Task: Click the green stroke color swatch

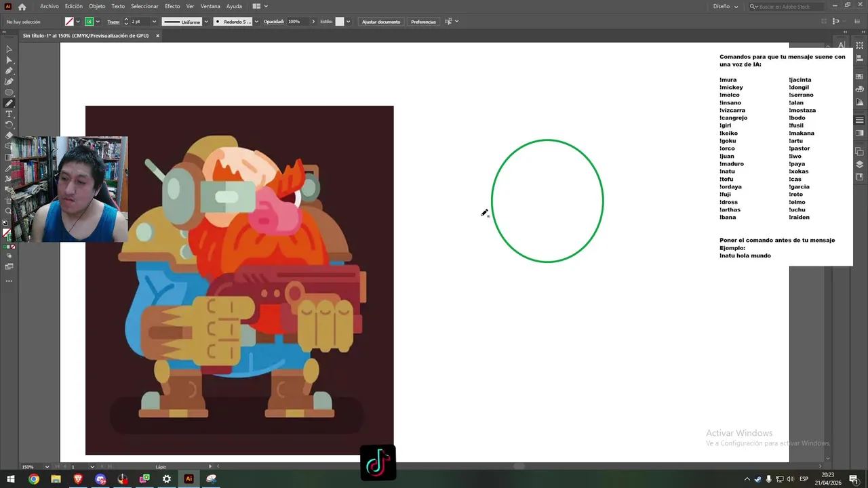Action: [x=89, y=22]
